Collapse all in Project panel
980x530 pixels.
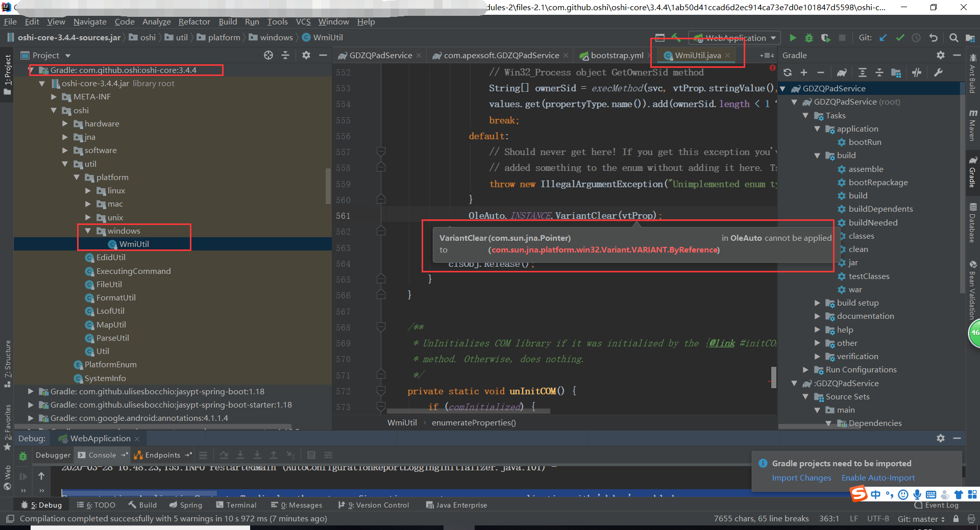[x=285, y=55]
